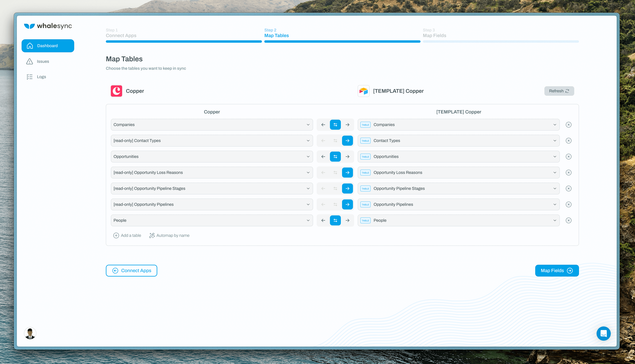Click the whalesync logo
The width and height of the screenshot is (635, 364).
tap(48, 26)
